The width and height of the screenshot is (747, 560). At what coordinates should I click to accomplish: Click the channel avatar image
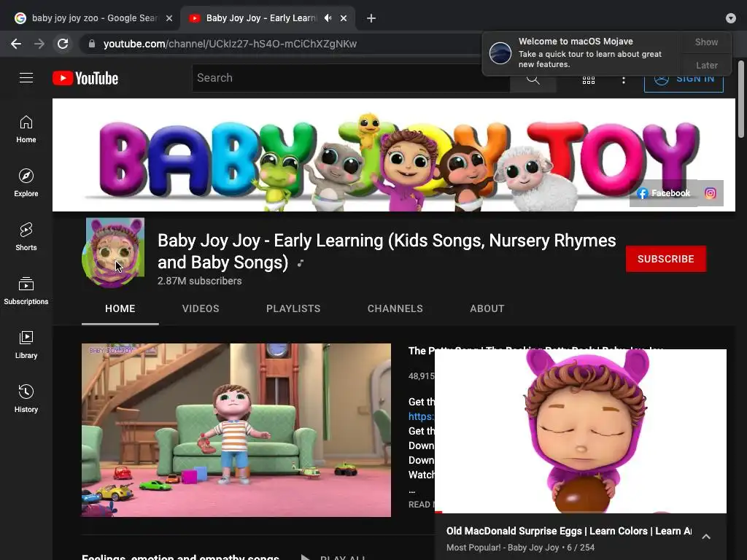pyautogui.click(x=113, y=253)
